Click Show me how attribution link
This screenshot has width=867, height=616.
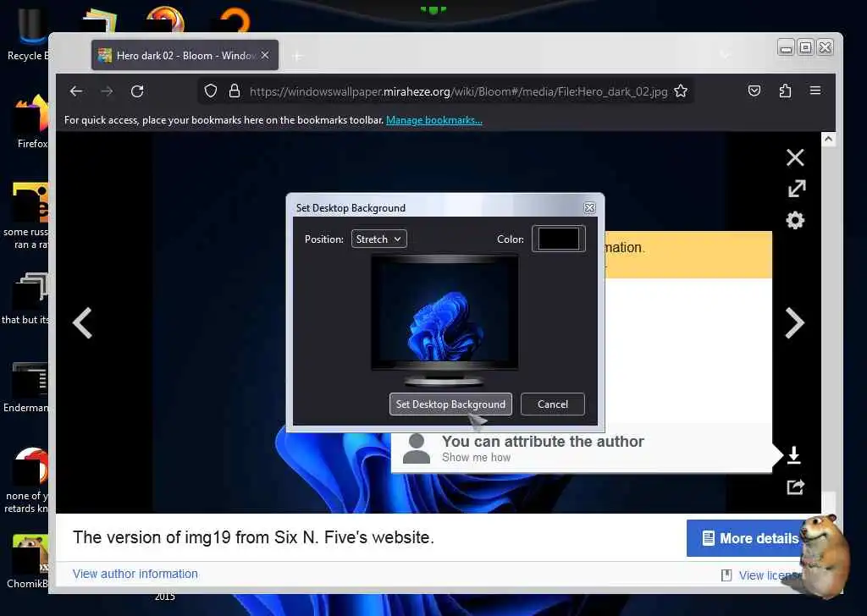(476, 458)
